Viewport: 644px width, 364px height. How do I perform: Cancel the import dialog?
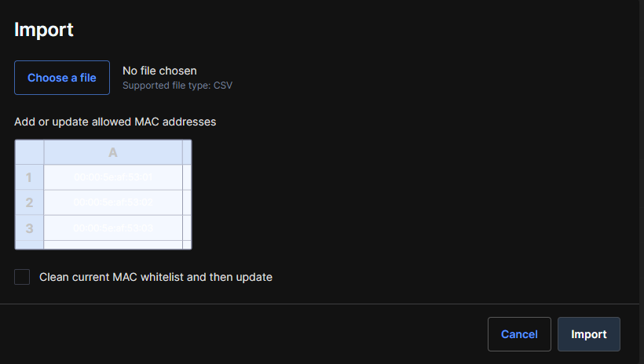(519, 334)
